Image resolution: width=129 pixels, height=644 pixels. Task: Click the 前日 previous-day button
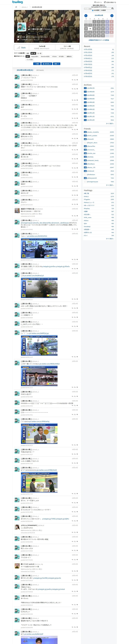(57, 64)
